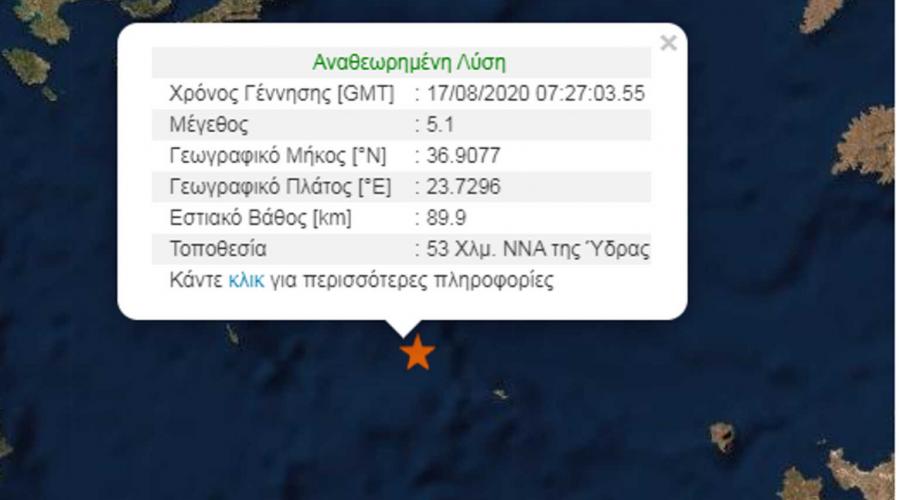Click the Αναθεωρημένη Λύση popup heading
The height and width of the screenshot is (500, 900).
409,62
